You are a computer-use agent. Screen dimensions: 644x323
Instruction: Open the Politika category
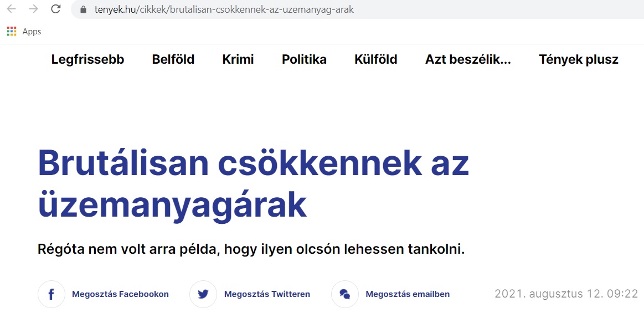304,60
